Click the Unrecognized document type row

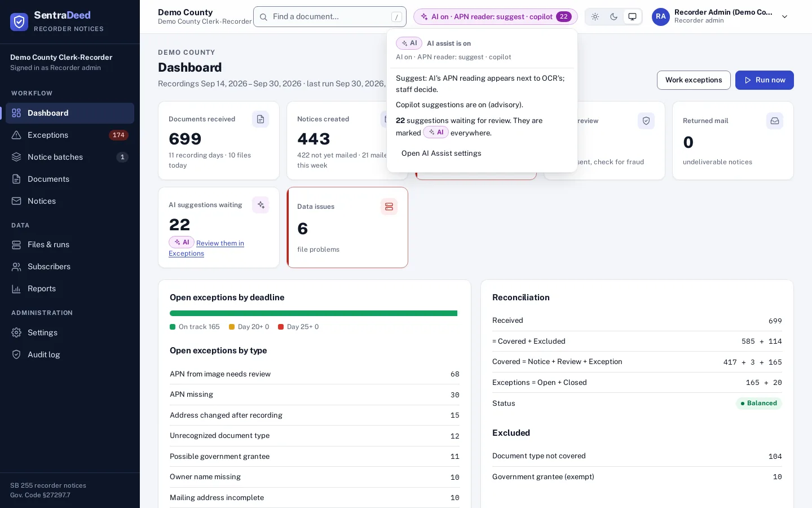315,436
